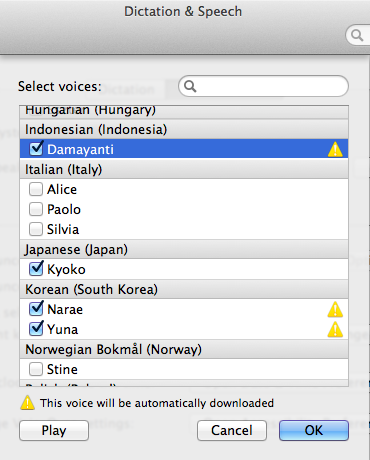The image size is (370, 460).
Task: Select the Italian (Italy) group header
Action: pyautogui.click(x=184, y=169)
